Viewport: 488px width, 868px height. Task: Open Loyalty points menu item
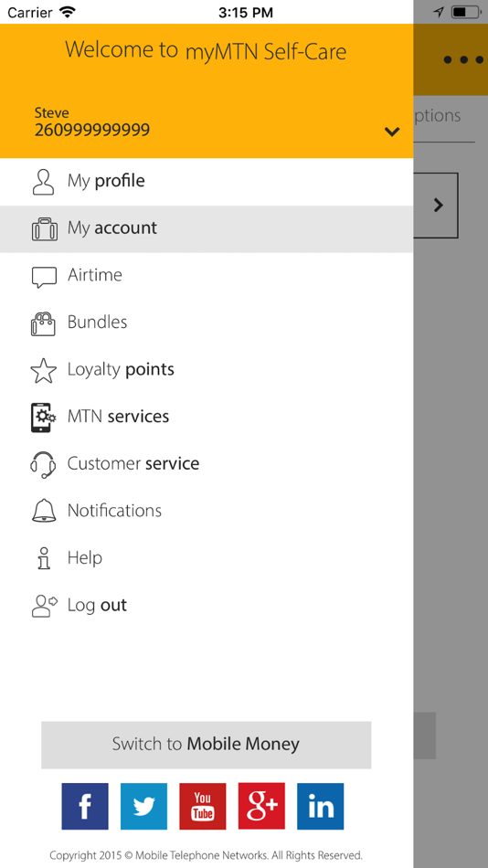207,370
